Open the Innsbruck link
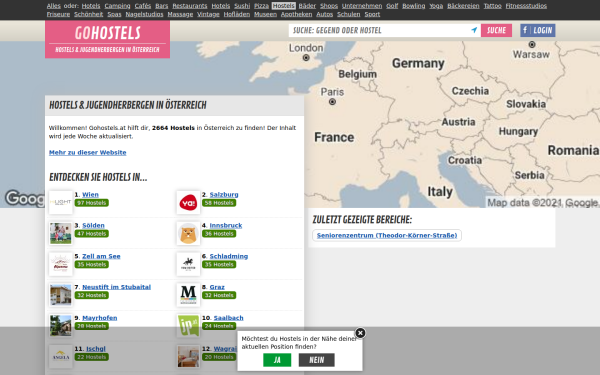 226,225
